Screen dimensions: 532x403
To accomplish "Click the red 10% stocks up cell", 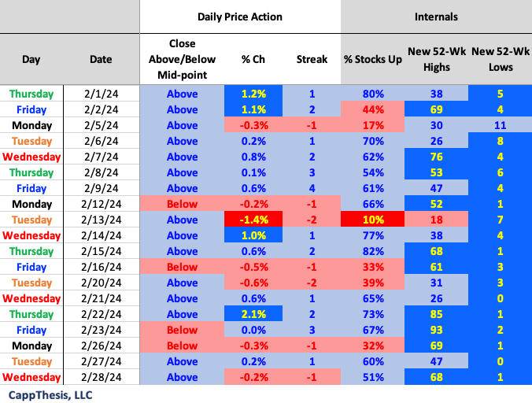I will (373, 220).
